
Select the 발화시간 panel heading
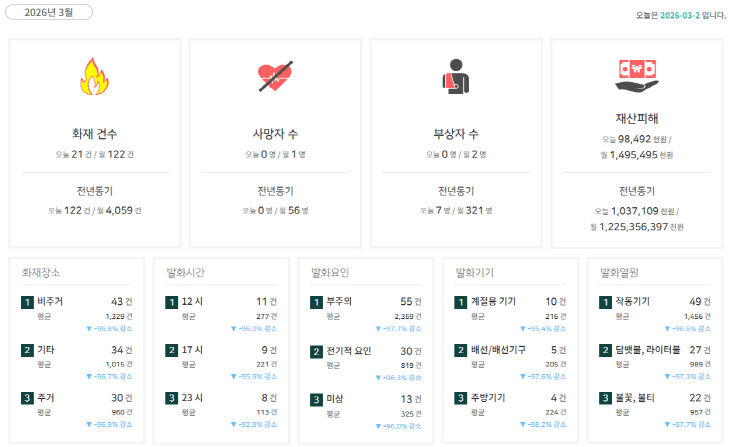187,271
